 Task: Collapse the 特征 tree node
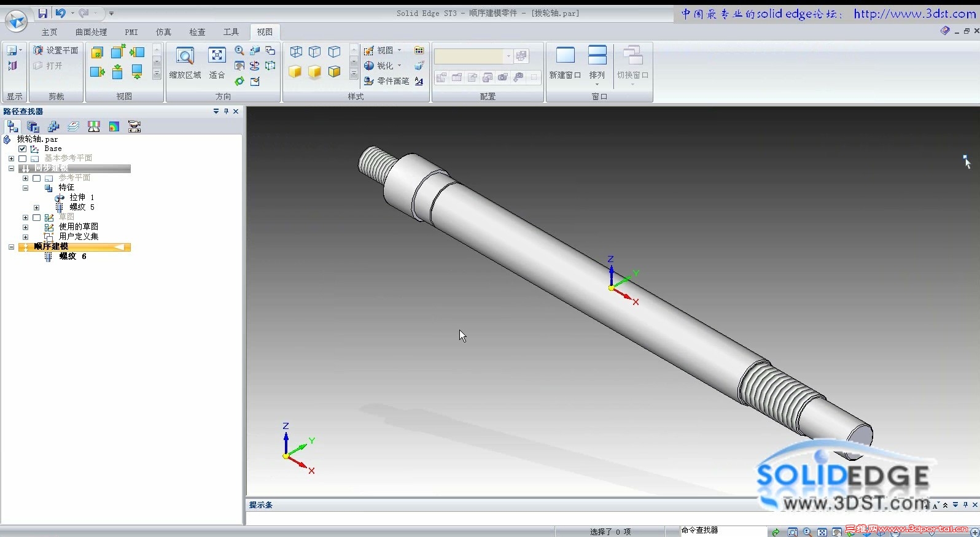point(25,188)
